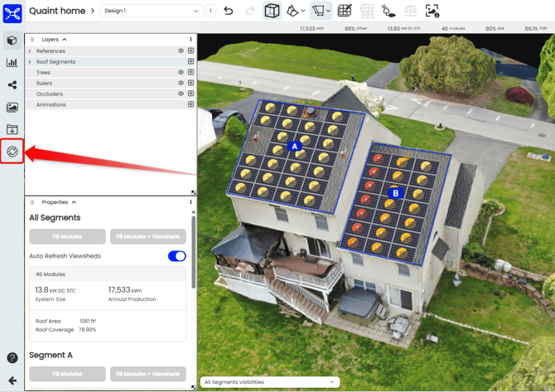Image resolution: width=555 pixels, height=392 pixels.
Task: Open the bar chart reports icon
Action: [x=12, y=63]
